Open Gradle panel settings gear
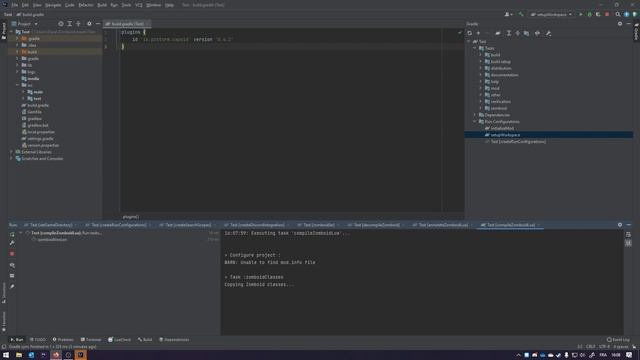 point(620,24)
